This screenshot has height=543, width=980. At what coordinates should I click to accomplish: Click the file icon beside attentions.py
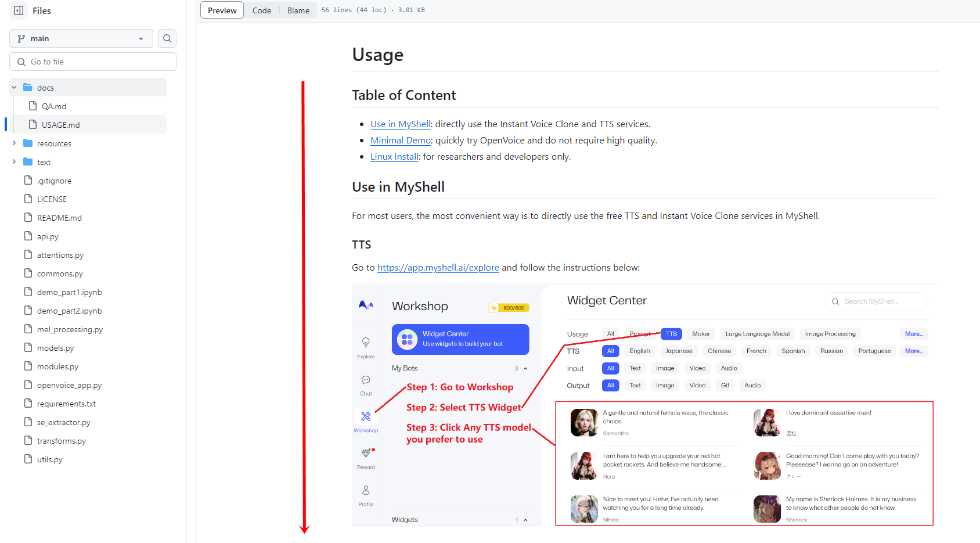pyautogui.click(x=28, y=254)
